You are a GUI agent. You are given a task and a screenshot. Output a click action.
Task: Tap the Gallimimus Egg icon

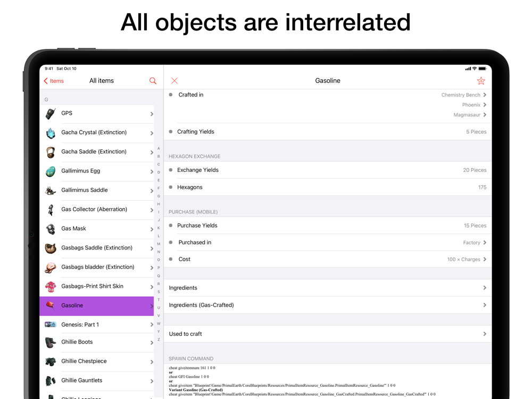tap(51, 171)
